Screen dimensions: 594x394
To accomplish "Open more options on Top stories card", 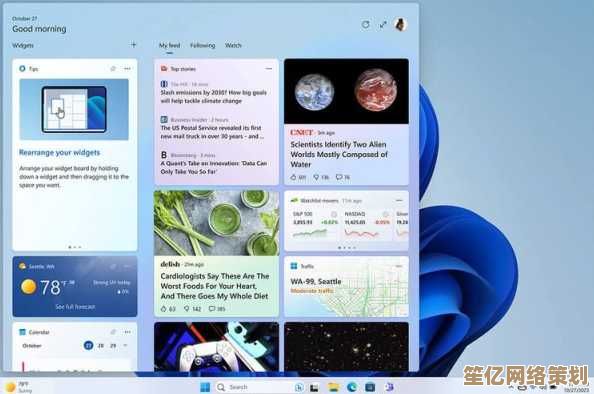I will [269, 69].
